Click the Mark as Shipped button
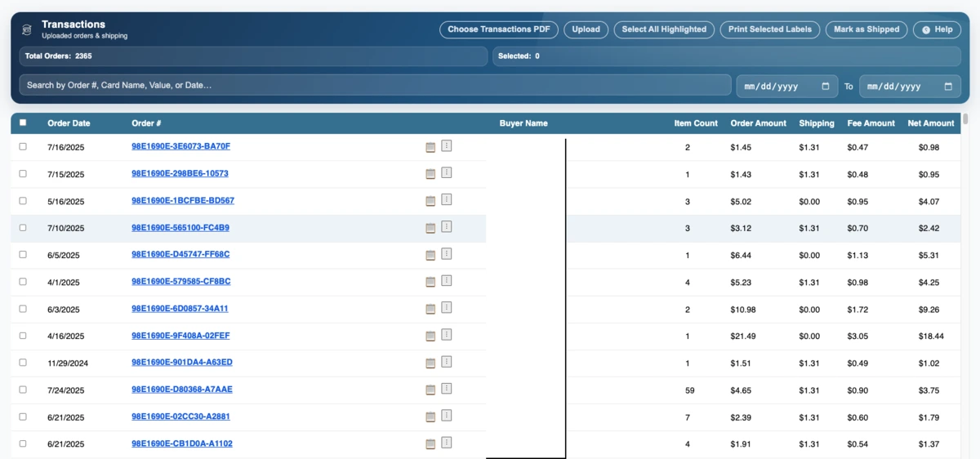 866,29
